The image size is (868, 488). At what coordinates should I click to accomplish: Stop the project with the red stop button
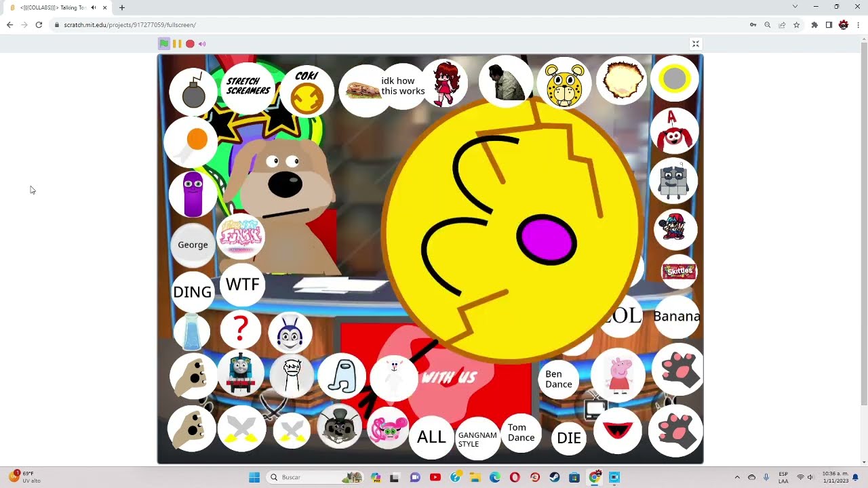coord(190,44)
